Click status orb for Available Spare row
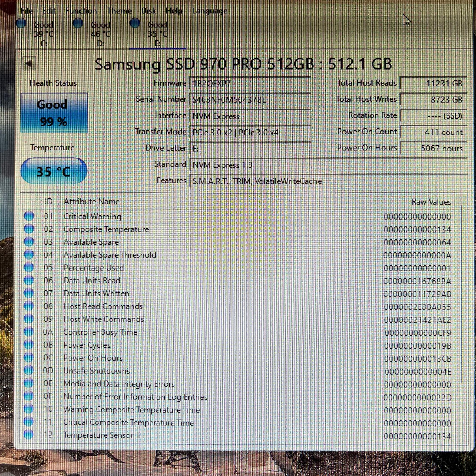This screenshot has width=476, height=476. point(29,242)
